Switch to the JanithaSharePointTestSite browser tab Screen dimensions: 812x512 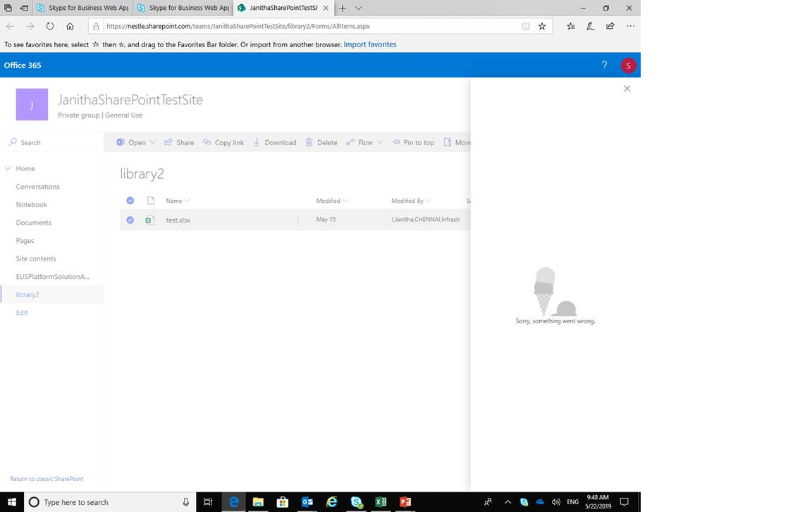(281, 8)
